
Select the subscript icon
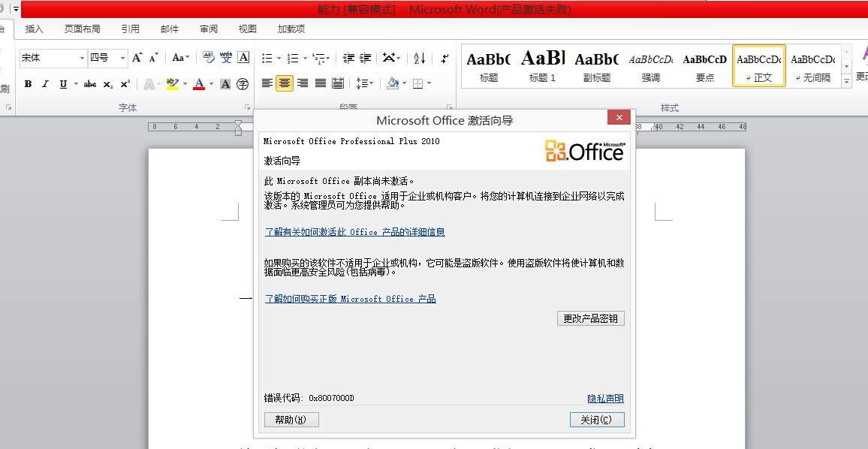(107, 84)
